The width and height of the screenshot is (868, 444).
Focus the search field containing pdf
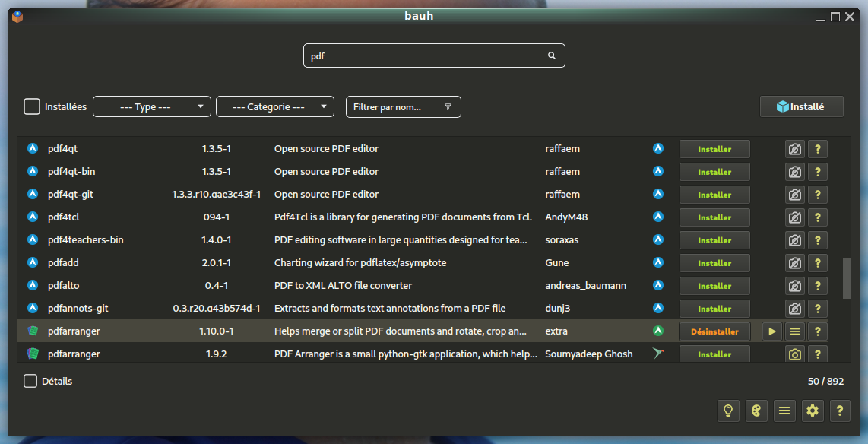[434, 55]
